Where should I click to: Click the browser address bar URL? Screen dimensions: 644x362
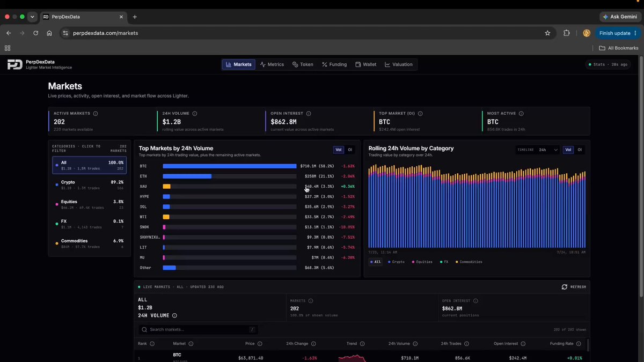click(105, 33)
